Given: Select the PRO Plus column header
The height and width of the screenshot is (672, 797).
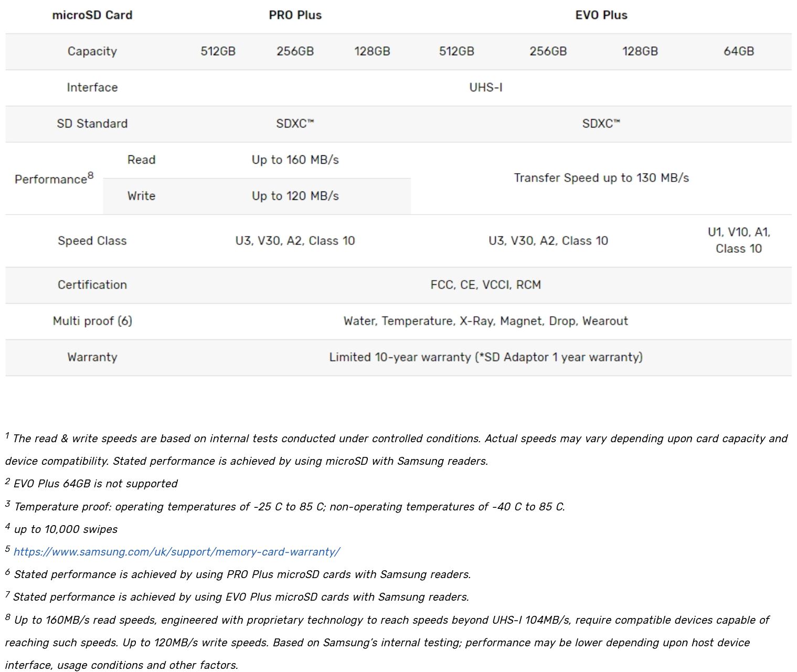Looking at the screenshot, I should point(295,15).
